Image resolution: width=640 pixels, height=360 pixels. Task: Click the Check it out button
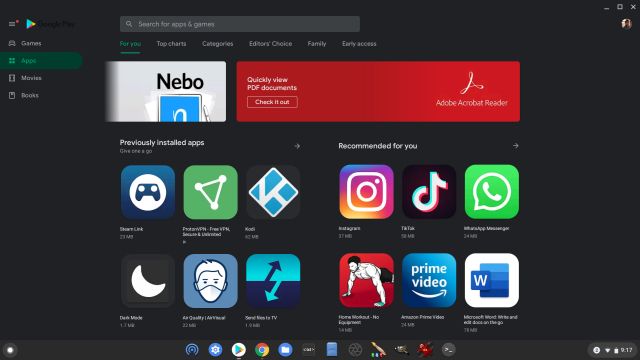click(x=272, y=102)
